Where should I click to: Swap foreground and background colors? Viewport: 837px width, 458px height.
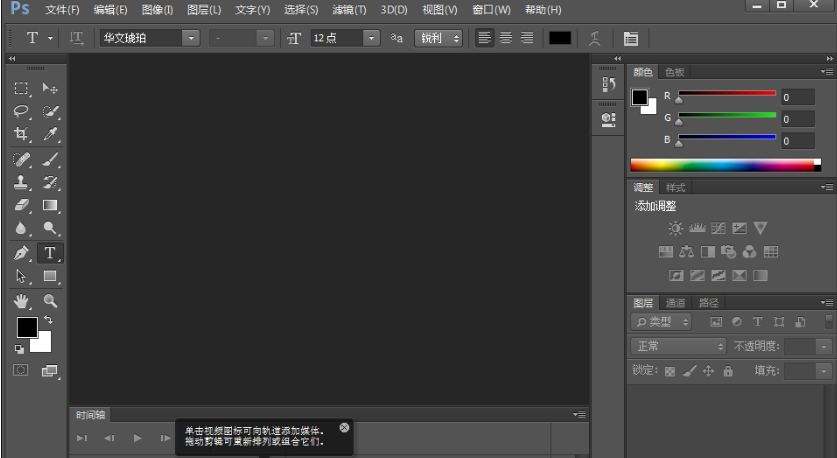[x=49, y=320]
